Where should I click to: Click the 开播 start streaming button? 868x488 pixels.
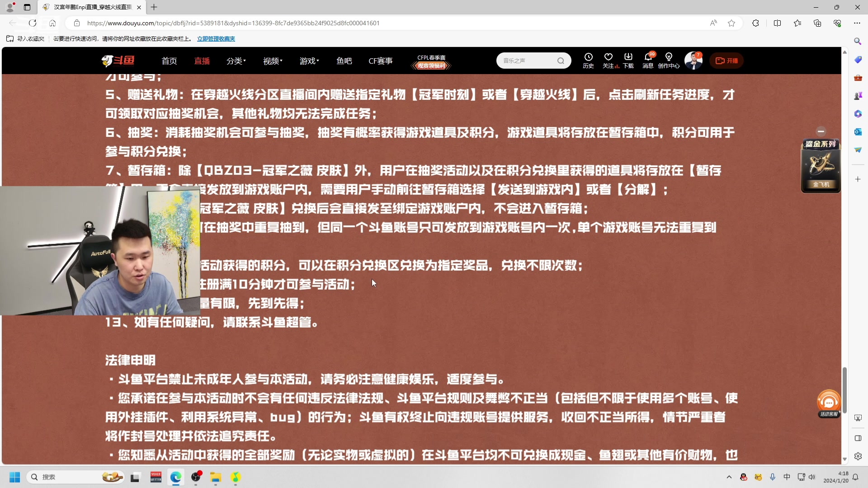(726, 61)
